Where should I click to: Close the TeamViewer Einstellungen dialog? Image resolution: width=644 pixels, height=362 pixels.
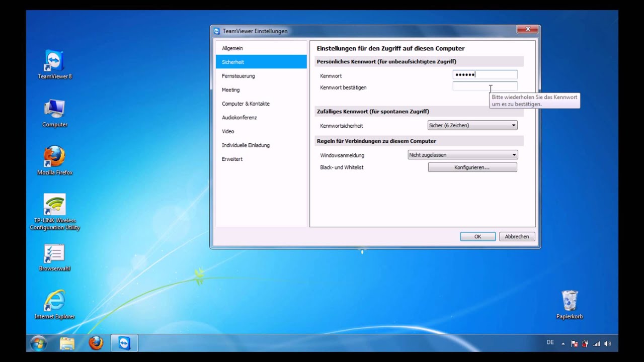[x=528, y=29]
